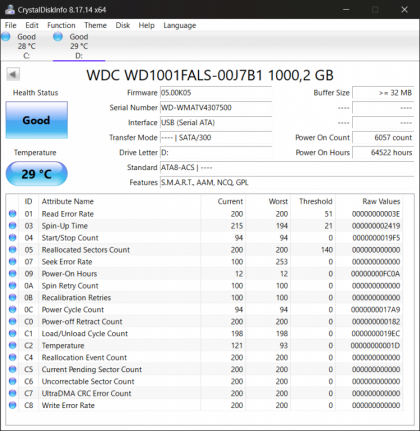Click status dot beside Spin-Up Time
Viewport: 420px width, 431px height.
[x=13, y=226]
